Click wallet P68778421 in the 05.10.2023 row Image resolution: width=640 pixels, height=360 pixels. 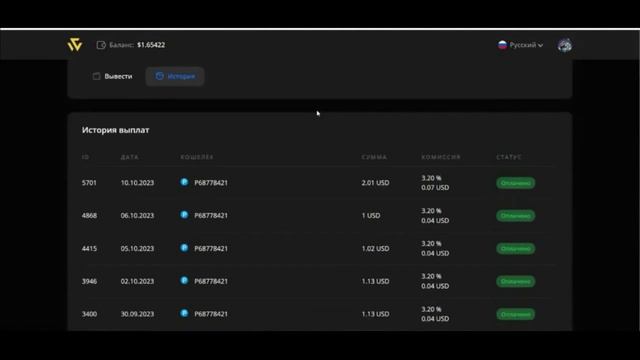pos(211,249)
